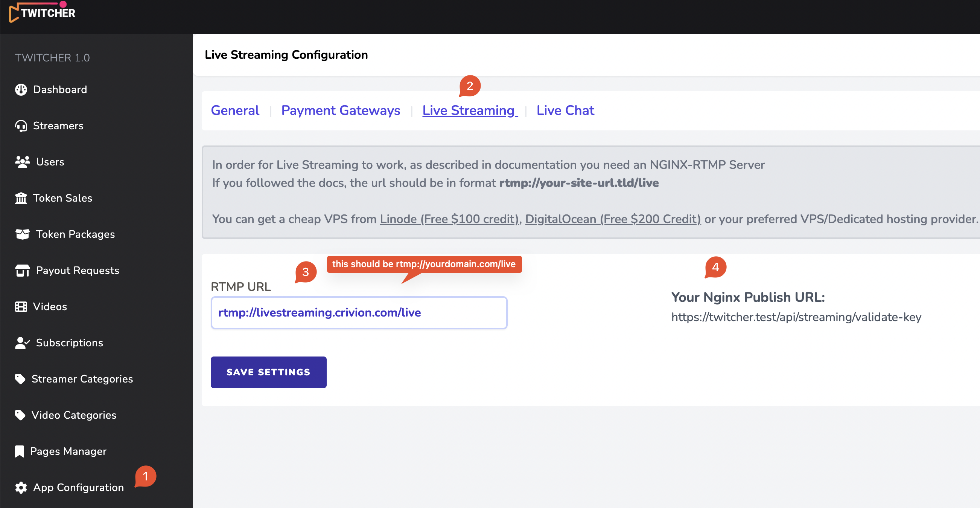Screen dimensions: 980x508
Task: Follow the DigitalOcean free credit link
Action: [613, 219]
